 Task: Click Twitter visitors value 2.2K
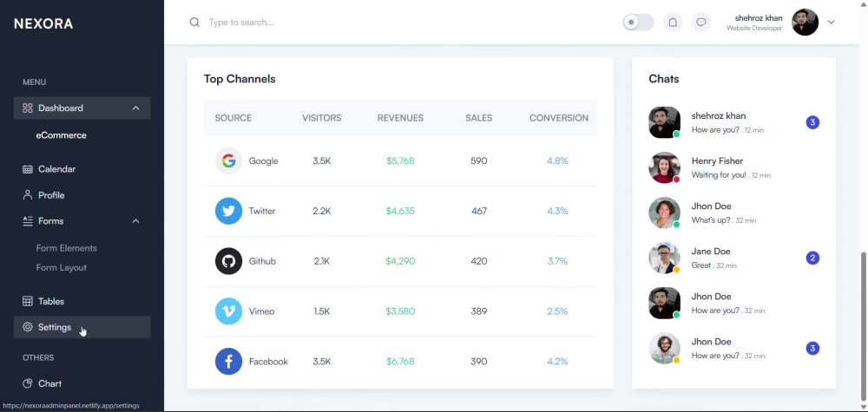(x=322, y=211)
